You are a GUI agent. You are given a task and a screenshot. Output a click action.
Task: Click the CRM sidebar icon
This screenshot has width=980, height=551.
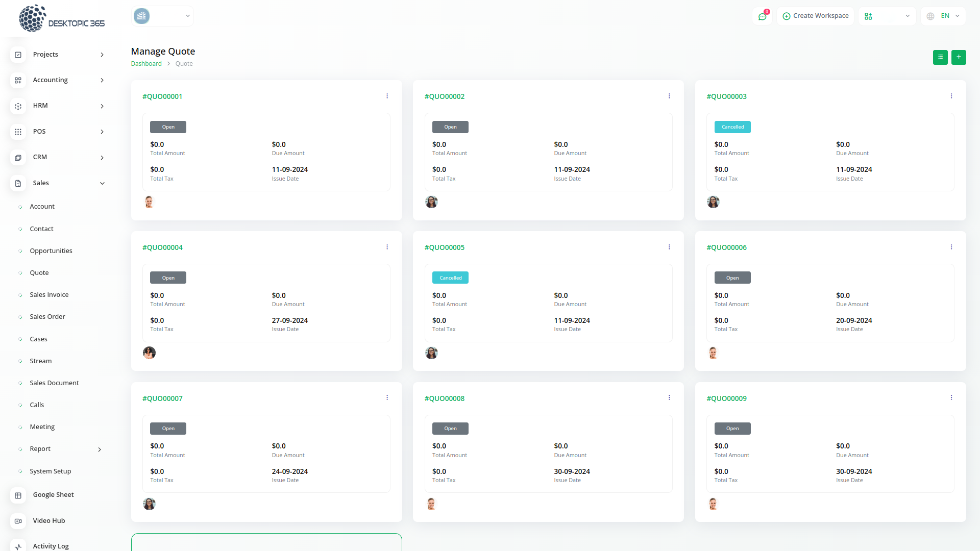click(18, 158)
